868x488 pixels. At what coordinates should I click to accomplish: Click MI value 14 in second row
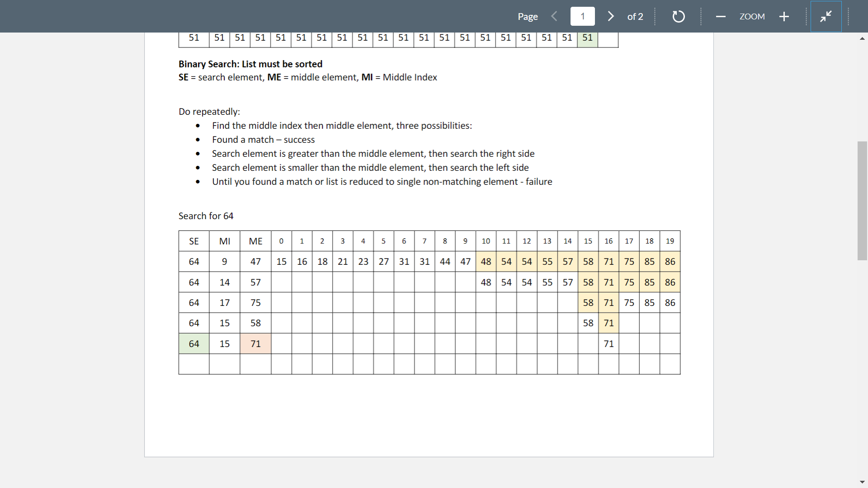[225, 282]
